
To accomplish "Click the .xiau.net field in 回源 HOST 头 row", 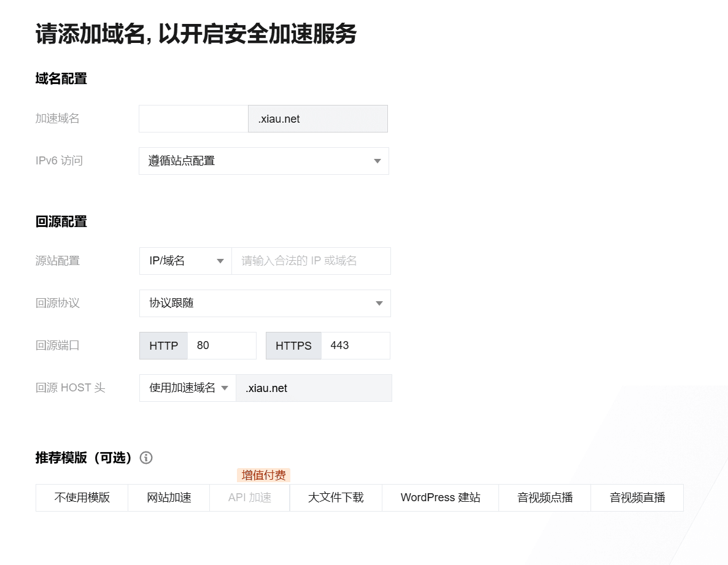I will (314, 388).
